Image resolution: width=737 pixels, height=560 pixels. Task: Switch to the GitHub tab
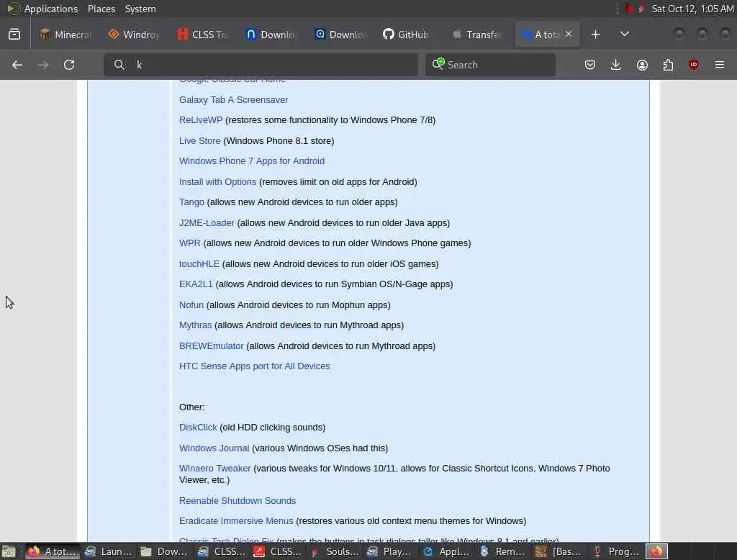pos(405,35)
